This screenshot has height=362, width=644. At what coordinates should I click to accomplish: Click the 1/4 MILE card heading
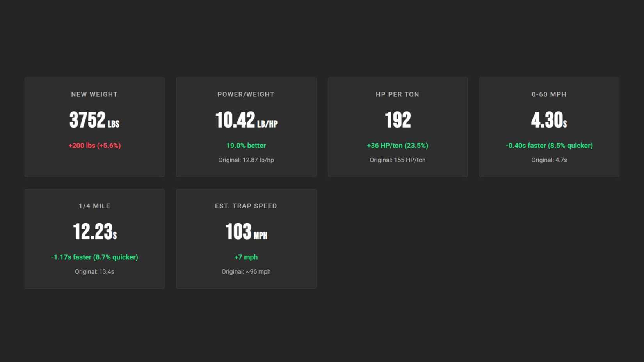[94, 206]
